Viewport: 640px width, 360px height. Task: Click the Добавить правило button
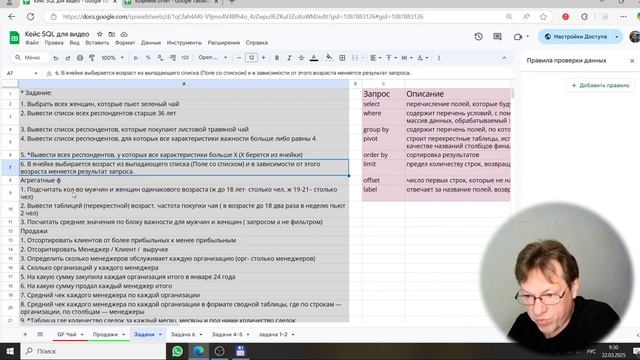tap(600, 85)
